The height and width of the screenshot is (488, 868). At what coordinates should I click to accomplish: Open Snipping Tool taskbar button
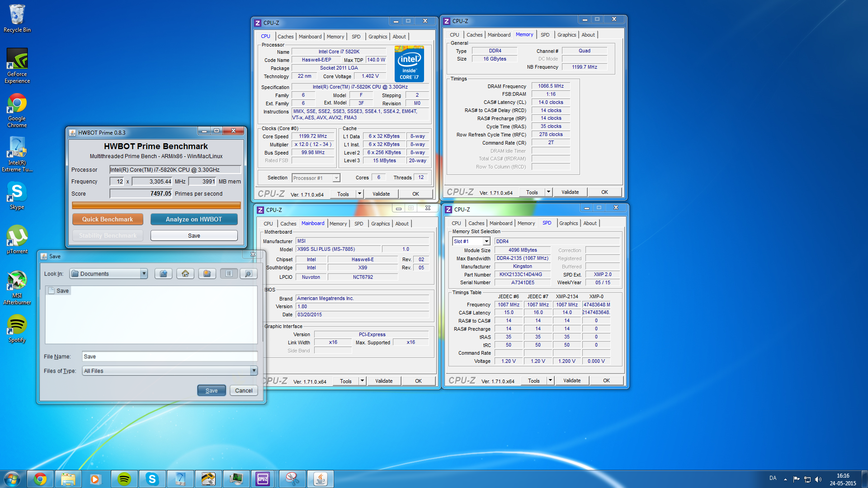click(292, 479)
